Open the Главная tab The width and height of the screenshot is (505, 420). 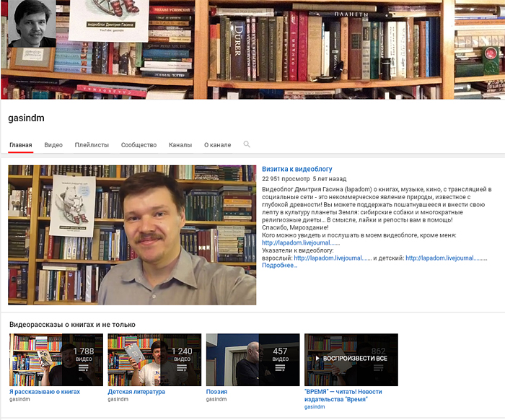(x=21, y=145)
